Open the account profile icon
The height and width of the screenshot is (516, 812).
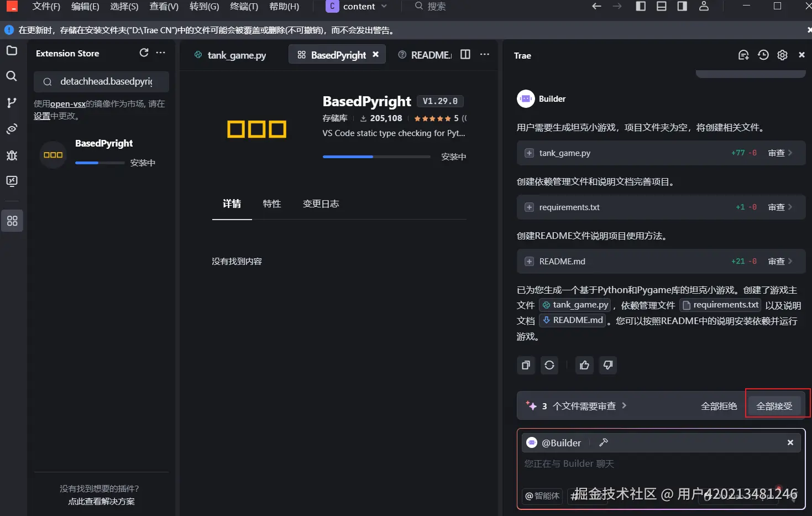704,6
